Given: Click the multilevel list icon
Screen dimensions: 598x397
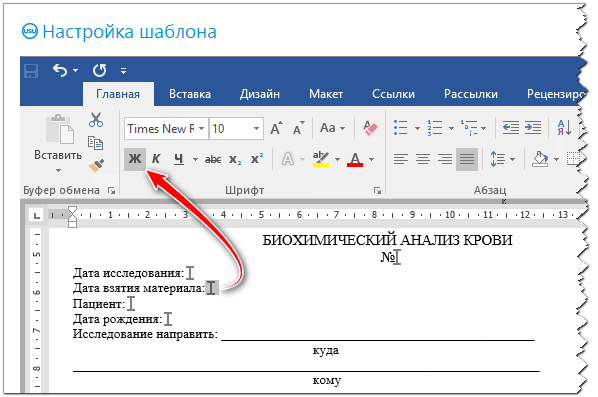Looking at the screenshot, I should pos(469,128).
